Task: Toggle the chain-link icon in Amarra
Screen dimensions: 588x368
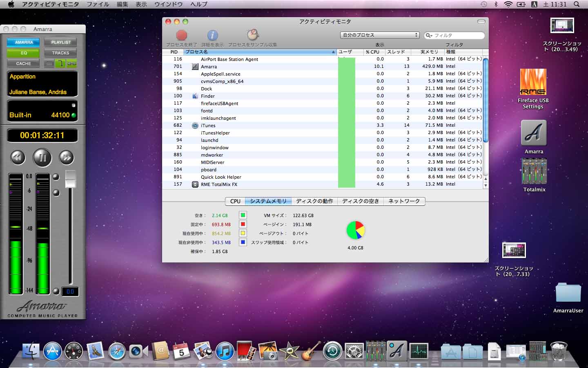Action: tap(72, 63)
